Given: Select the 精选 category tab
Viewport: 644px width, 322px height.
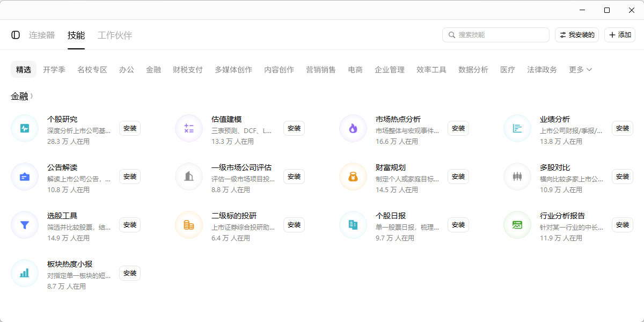Looking at the screenshot, I should coord(24,70).
